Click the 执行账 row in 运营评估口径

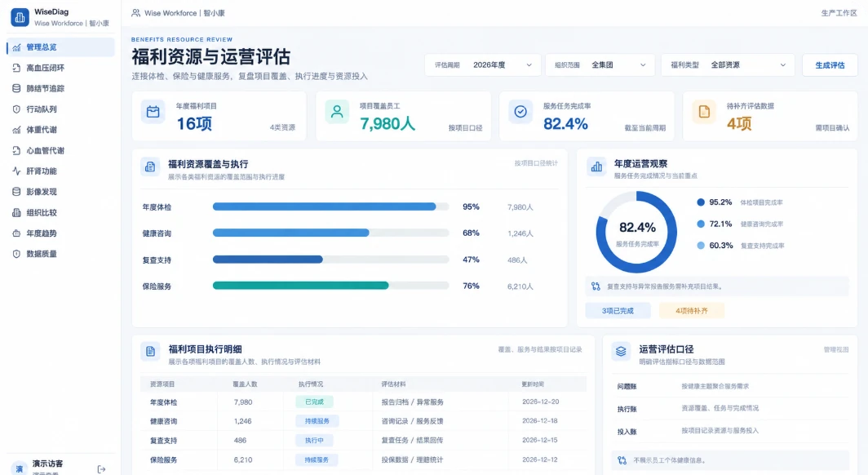point(729,409)
